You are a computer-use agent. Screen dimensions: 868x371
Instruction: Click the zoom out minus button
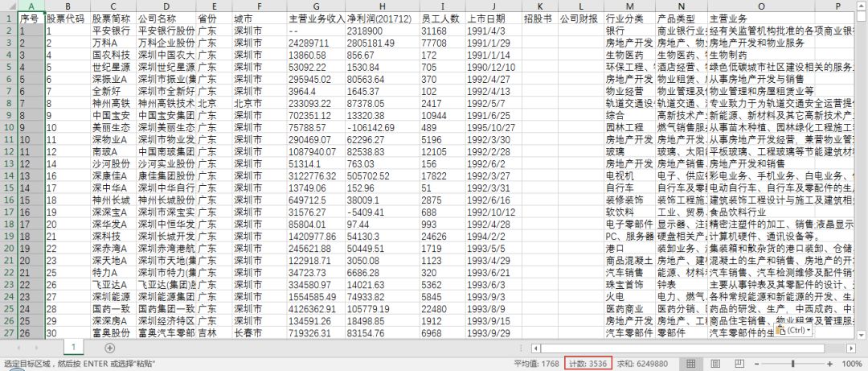758,365
